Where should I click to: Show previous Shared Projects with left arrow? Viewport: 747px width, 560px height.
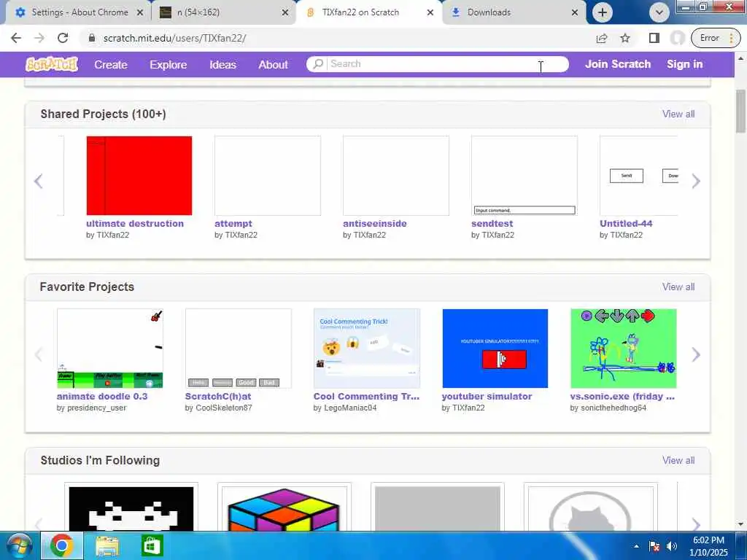pyautogui.click(x=39, y=181)
